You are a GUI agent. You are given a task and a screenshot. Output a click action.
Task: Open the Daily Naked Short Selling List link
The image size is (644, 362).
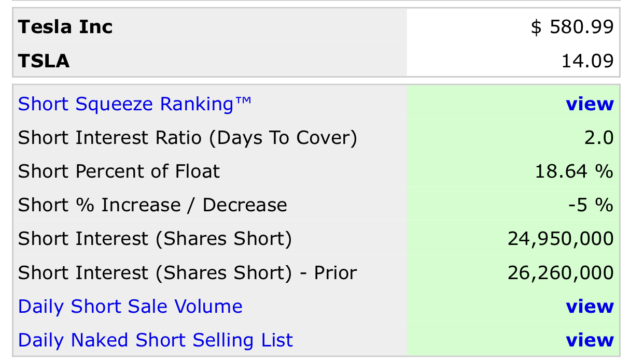pyautogui.click(x=156, y=340)
